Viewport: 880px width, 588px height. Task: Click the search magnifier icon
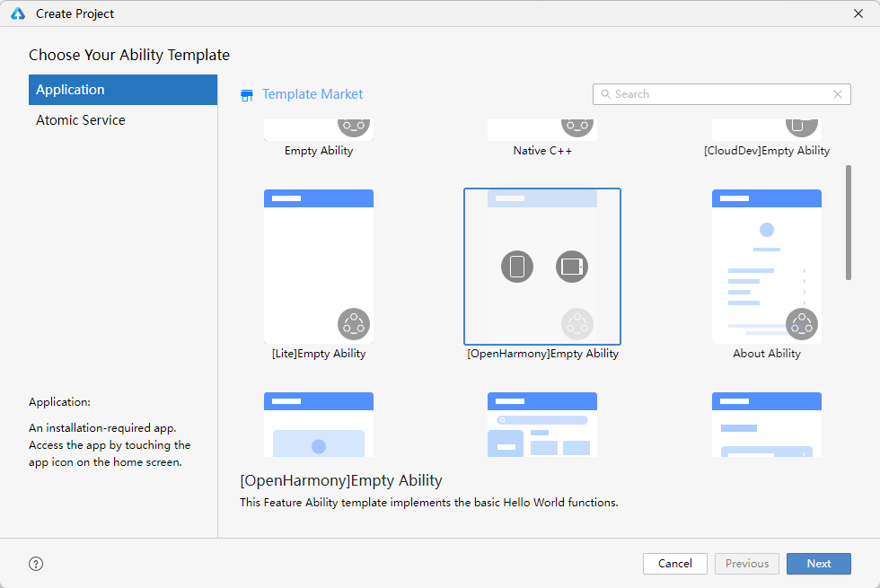tap(606, 94)
